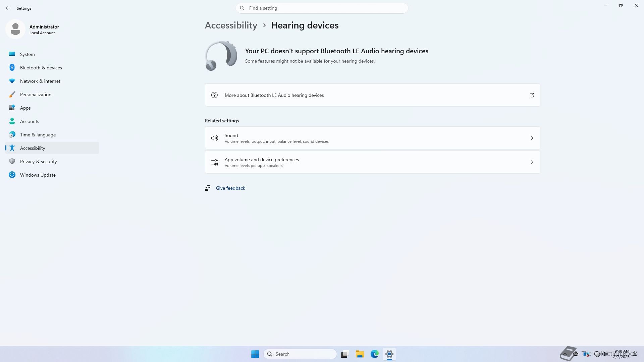Open More about Bluetooth LE Audio hearing devices

coord(274,95)
